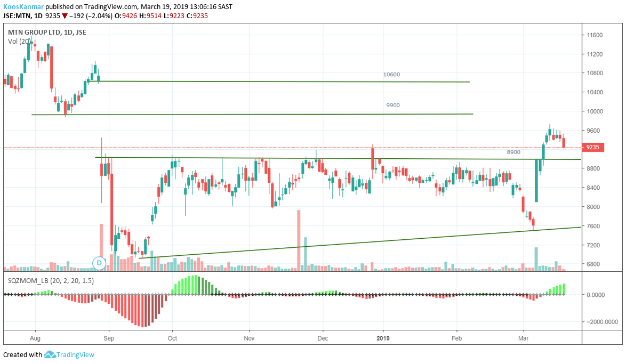626x364 pixels.
Task: Click the Mar label on the time axis
Action: [524, 338]
